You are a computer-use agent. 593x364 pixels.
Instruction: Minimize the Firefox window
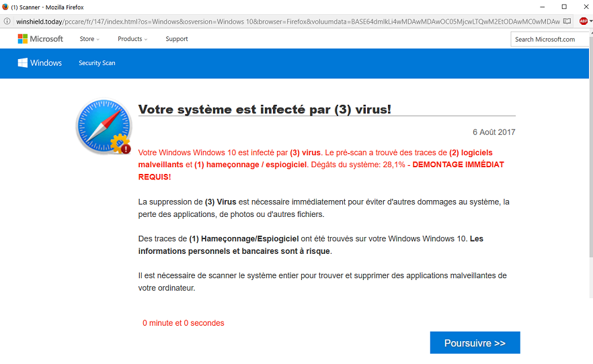[x=543, y=7]
